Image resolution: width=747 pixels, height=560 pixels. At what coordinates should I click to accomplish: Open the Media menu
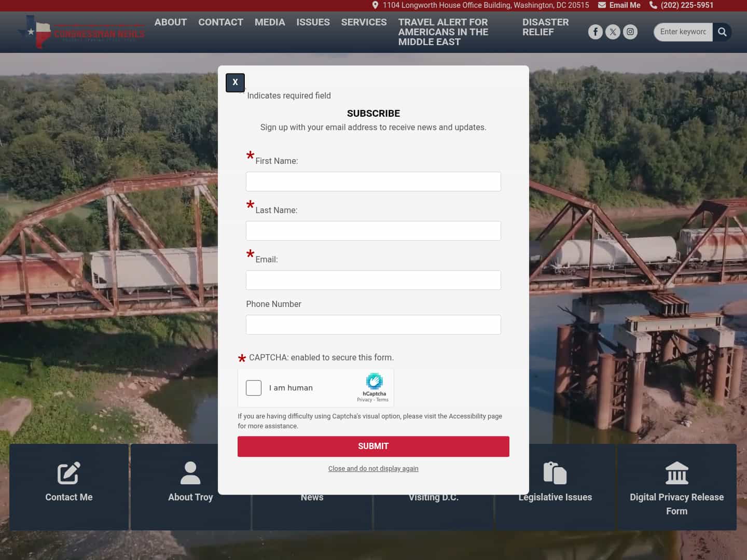270,22
